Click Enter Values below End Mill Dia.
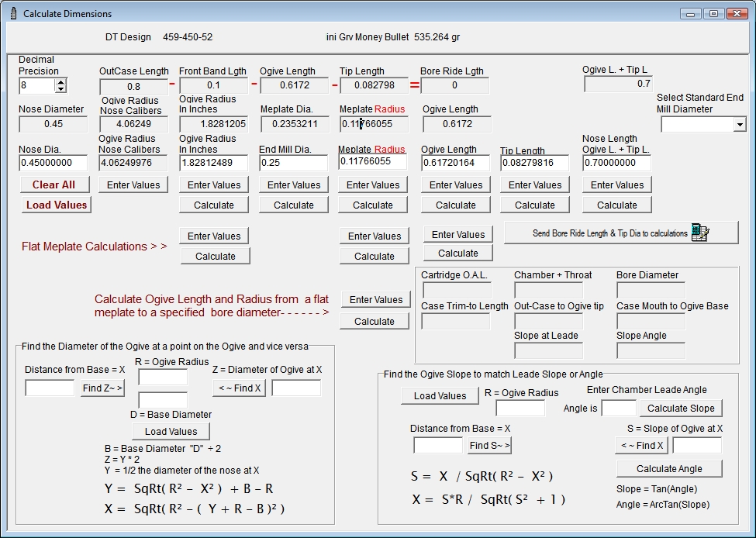756x538 pixels. pyautogui.click(x=294, y=185)
